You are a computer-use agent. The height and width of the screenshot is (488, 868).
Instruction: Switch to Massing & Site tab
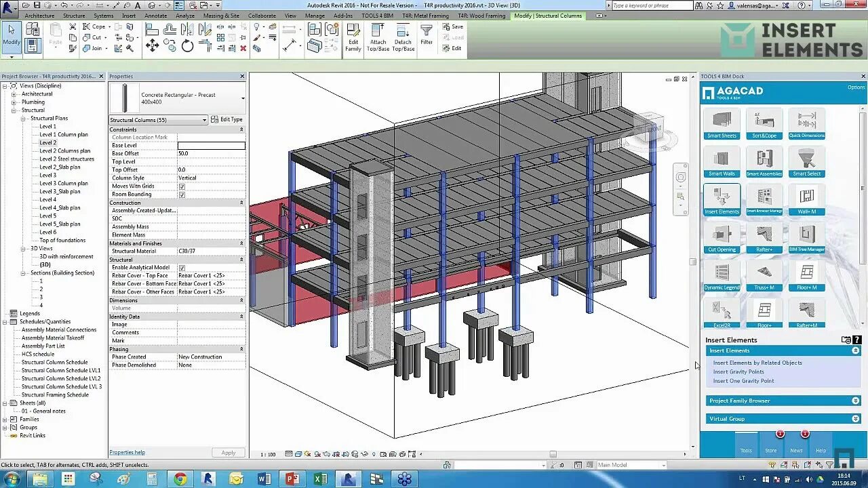click(x=221, y=16)
